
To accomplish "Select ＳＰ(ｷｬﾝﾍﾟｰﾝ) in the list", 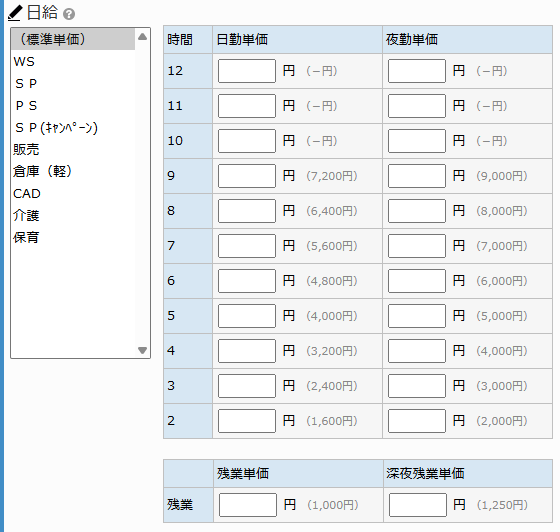I will [x=73, y=127].
